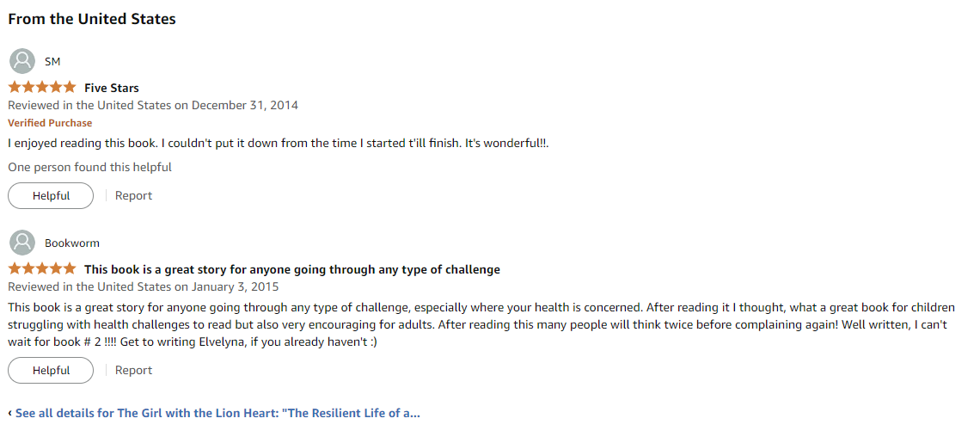Mark Bookworm's review as Helpful

point(51,371)
